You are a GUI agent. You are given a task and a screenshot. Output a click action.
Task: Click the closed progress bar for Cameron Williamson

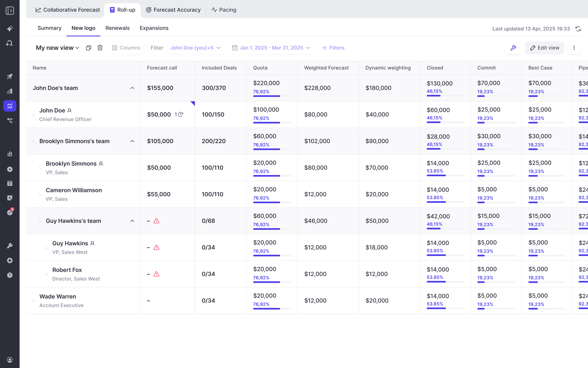click(x=445, y=202)
